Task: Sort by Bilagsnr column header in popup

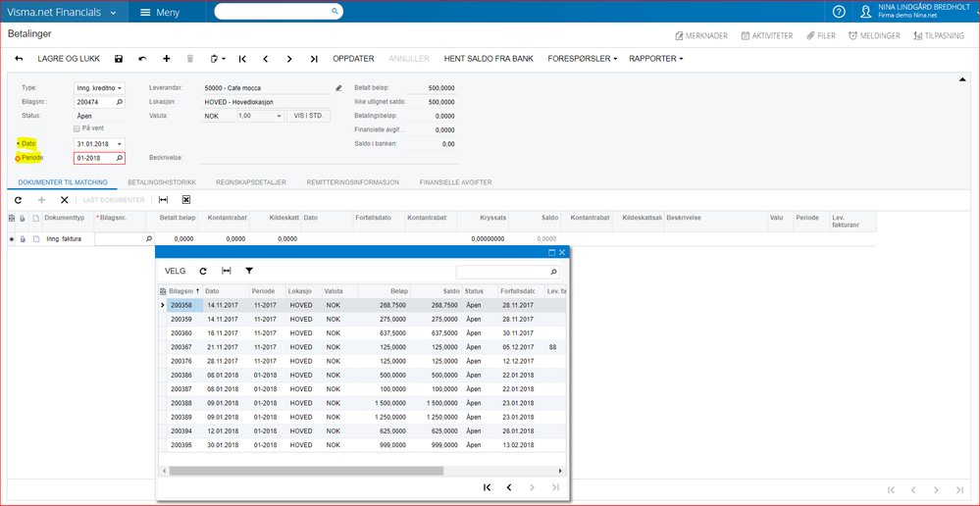Action: [x=184, y=291]
